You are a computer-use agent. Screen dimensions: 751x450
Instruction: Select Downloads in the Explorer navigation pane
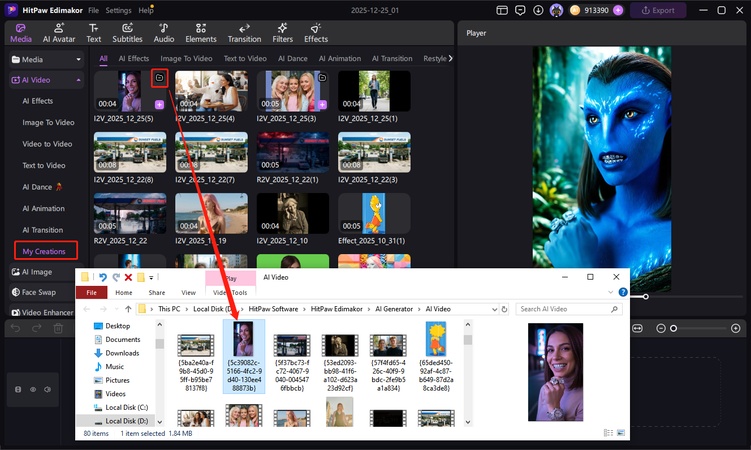point(121,353)
